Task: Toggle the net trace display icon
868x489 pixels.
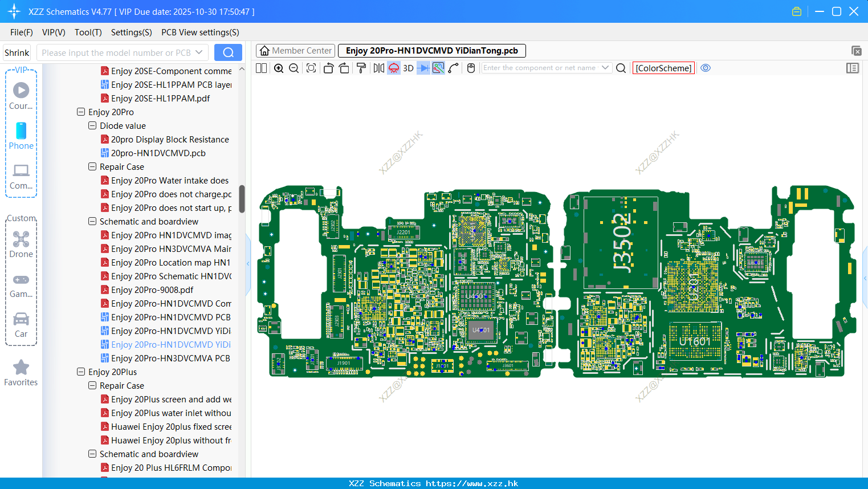Action: tap(438, 68)
